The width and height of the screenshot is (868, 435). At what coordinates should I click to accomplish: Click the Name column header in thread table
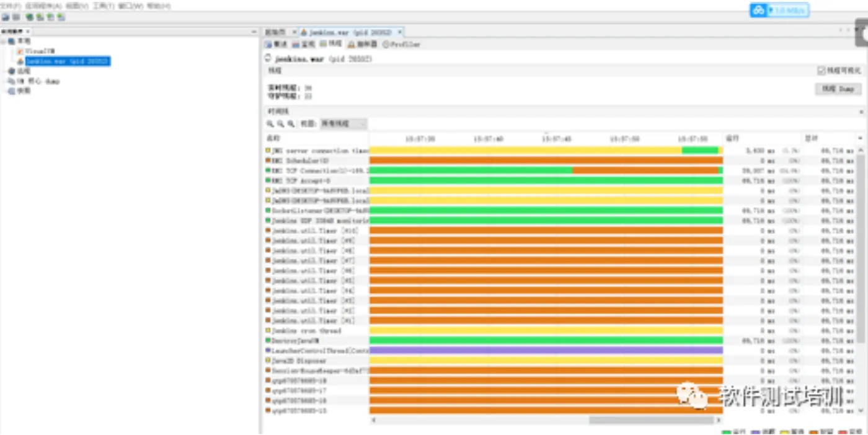click(x=316, y=138)
